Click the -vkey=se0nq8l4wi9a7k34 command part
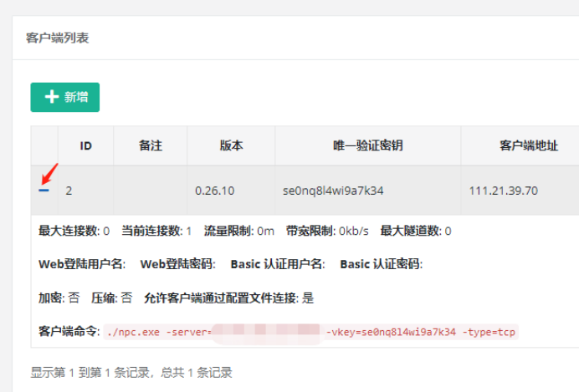Image resolution: width=579 pixels, height=392 pixels. pos(391,333)
